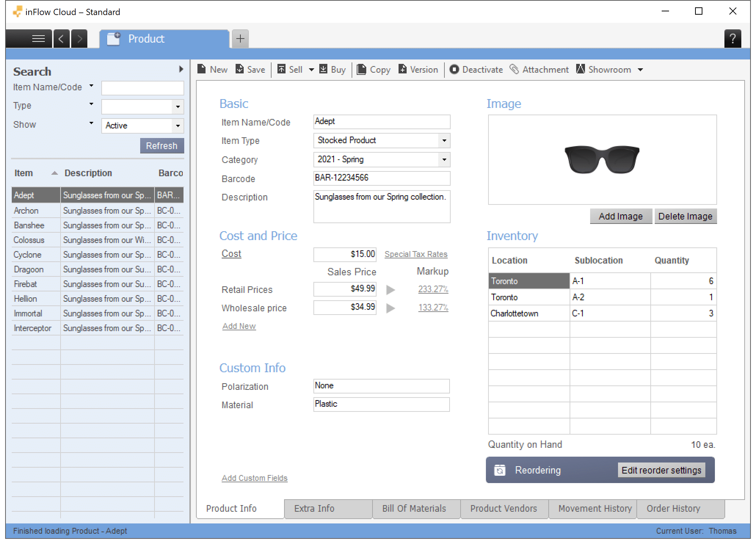Click the Add Custom Fields link

point(255,478)
